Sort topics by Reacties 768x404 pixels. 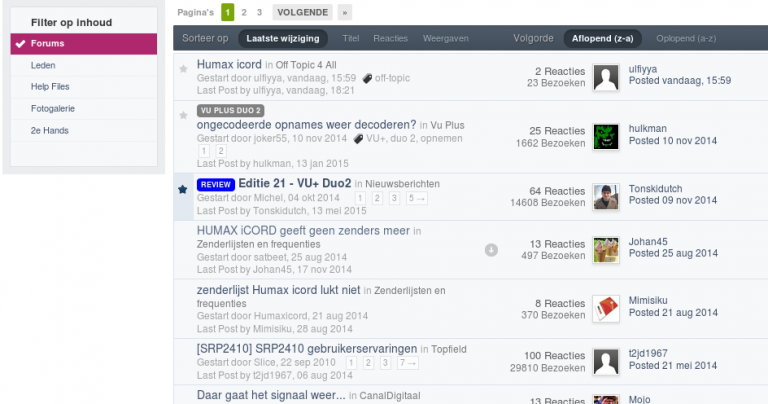click(x=390, y=39)
